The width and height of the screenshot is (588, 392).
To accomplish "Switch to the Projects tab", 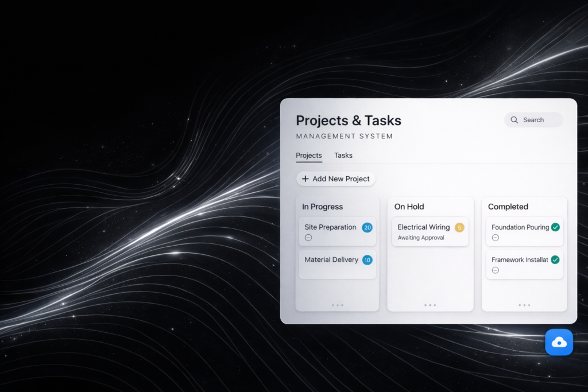I will [308, 156].
